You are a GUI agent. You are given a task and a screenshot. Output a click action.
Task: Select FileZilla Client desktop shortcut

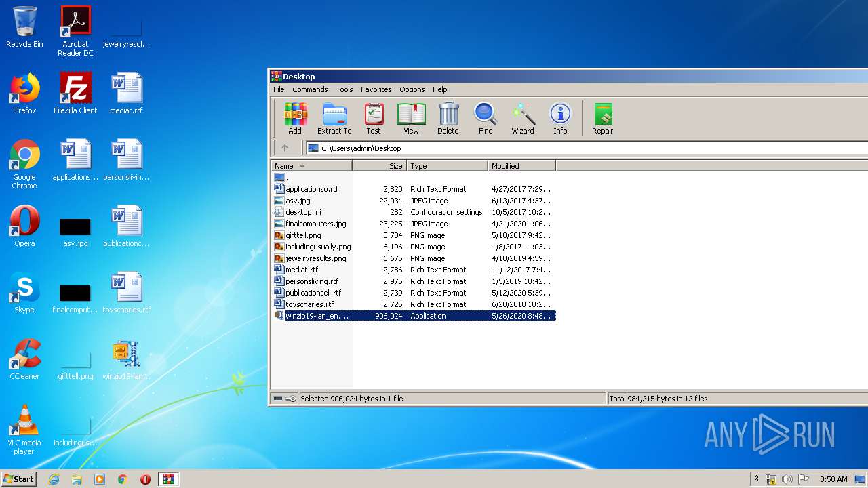(x=75, y=94)
